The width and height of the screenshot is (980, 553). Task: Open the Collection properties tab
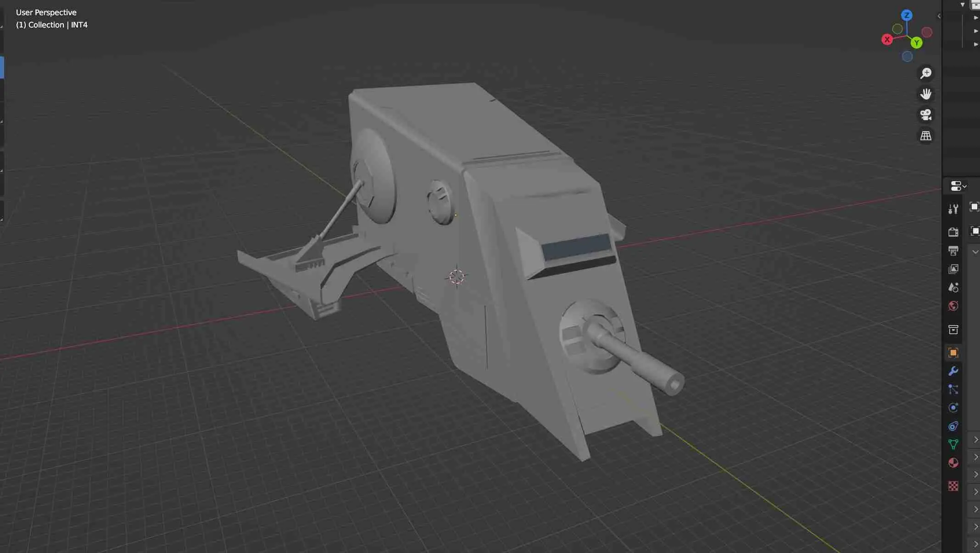[953, 330]
